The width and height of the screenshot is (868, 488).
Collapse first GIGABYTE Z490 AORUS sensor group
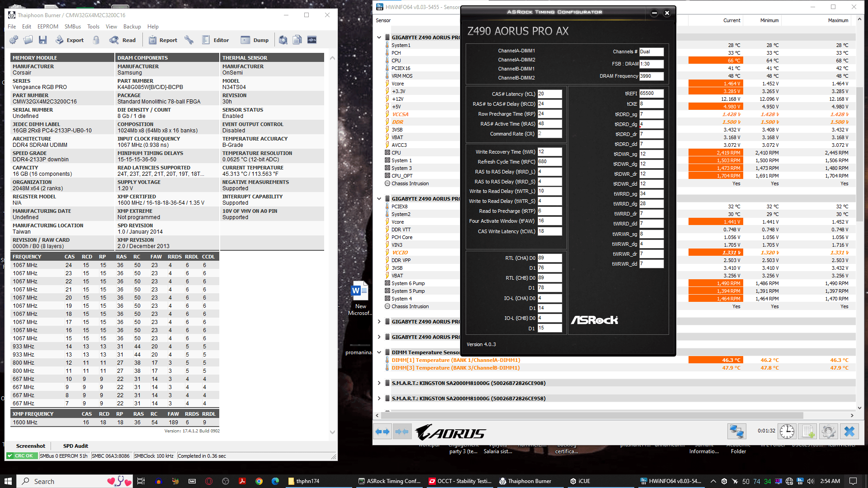tap(379, 38)
